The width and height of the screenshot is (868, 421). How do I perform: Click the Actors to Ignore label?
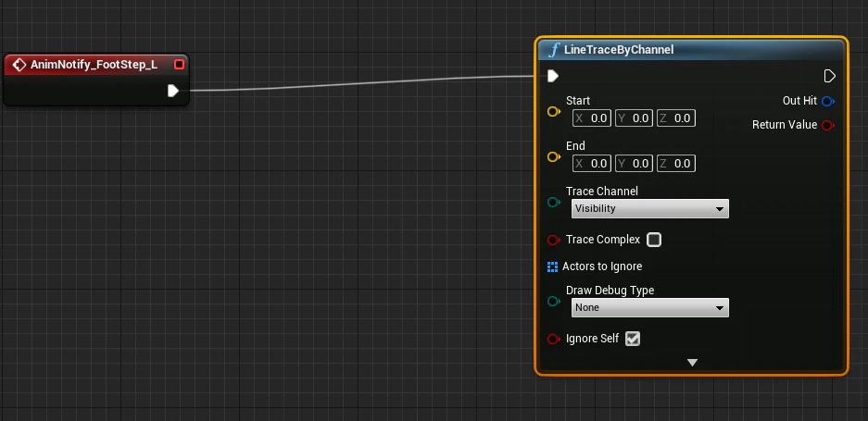click(602, 266)
